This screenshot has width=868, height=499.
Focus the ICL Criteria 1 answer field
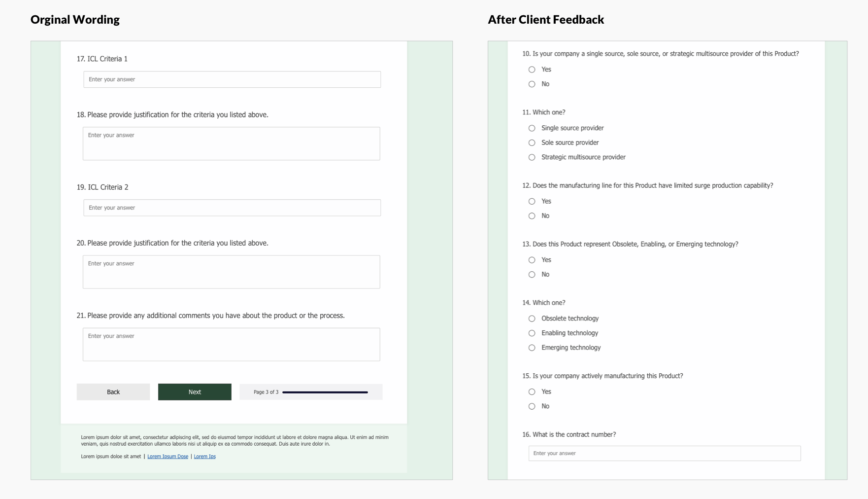tap(232, 79)
